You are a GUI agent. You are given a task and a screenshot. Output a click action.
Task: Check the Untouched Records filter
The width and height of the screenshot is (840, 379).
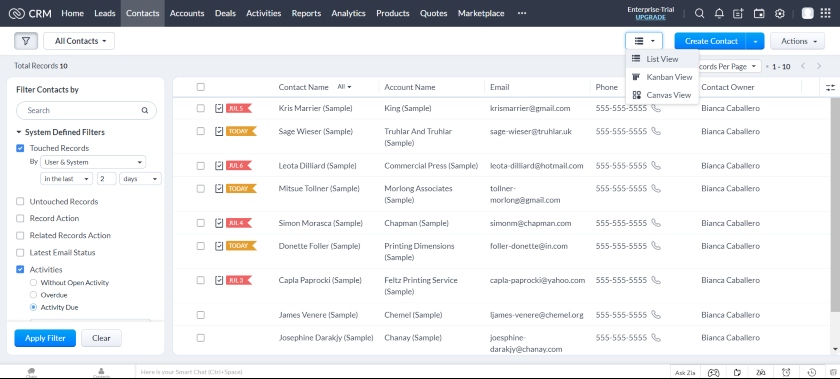coord(20,202)
